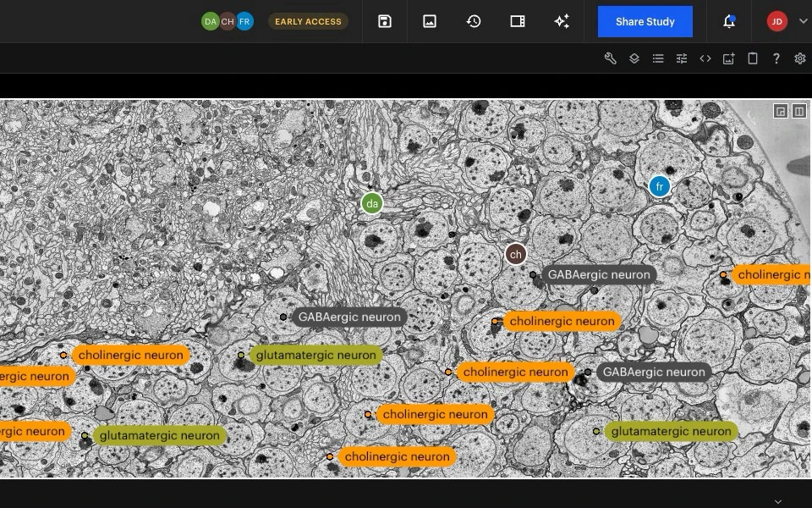Open the settings gear icon
Image resolution: width=812 pixels, height=508 pixels.
[x=800, y=58]
